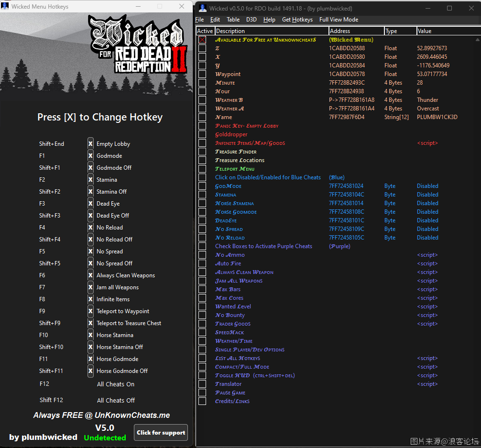Viewport: 481px width, 448px height.
Task: Click the X icon next to Horse Godmode Off
Action: click(90, 371)
